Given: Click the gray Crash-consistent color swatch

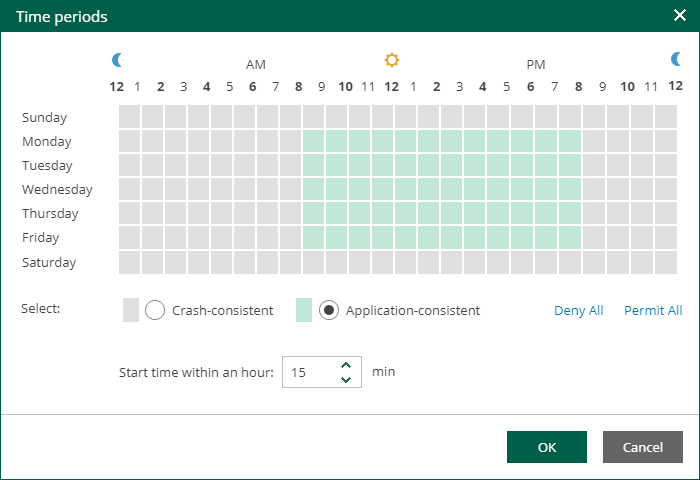Looking at the screenshot, I should [131, 310].
